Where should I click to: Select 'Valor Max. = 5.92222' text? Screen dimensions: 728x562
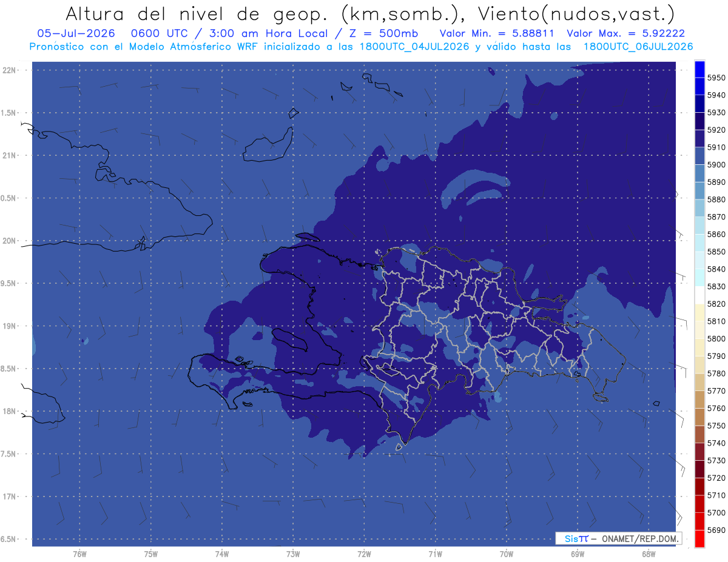pos(626,33)
